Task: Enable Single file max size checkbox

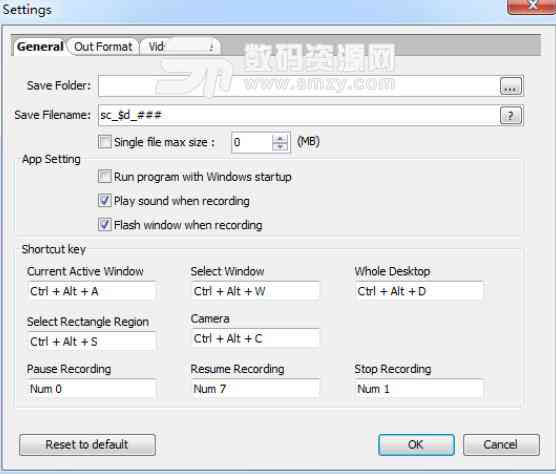Action: click(105, 142)
